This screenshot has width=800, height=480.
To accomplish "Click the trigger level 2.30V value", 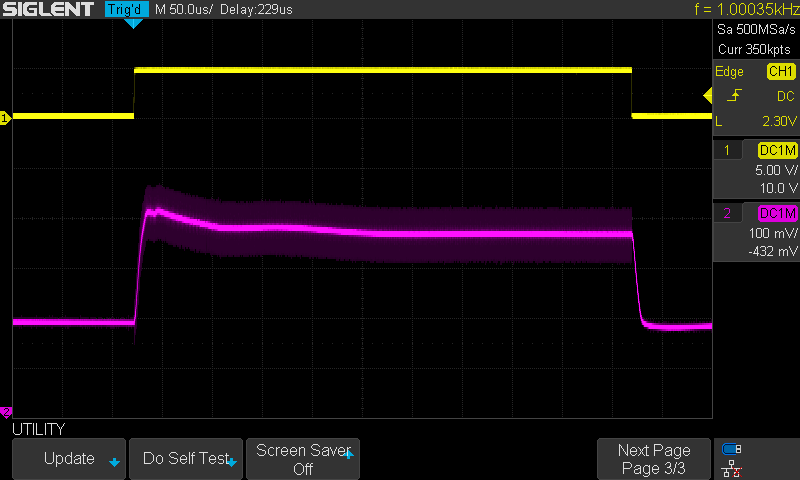I will pos(779,121).
